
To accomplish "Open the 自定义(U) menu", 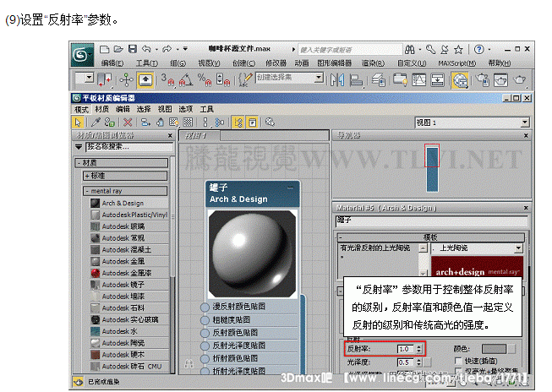I will coord(412,63).
